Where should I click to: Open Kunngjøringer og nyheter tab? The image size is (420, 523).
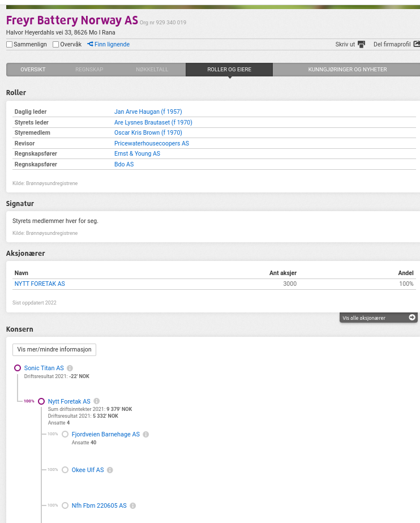pyautogui.click(x=348, y=70)
